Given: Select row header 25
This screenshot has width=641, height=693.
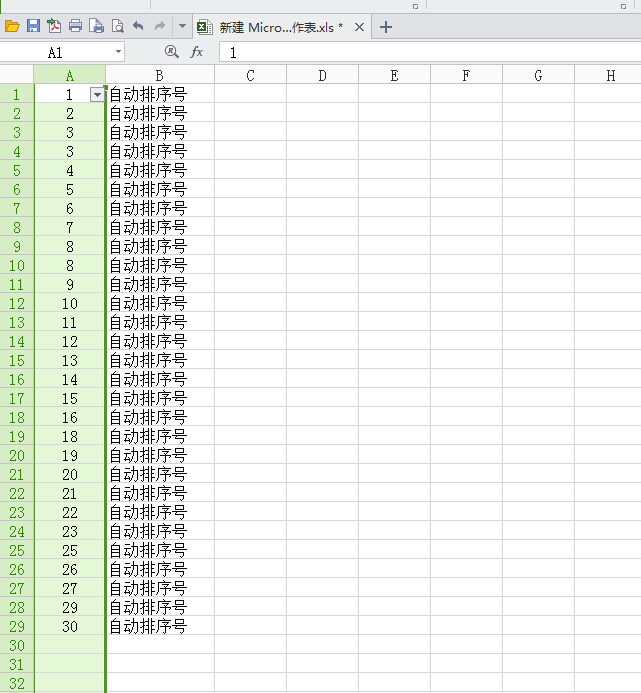Looking at the screenshot, I should point(17,551).
